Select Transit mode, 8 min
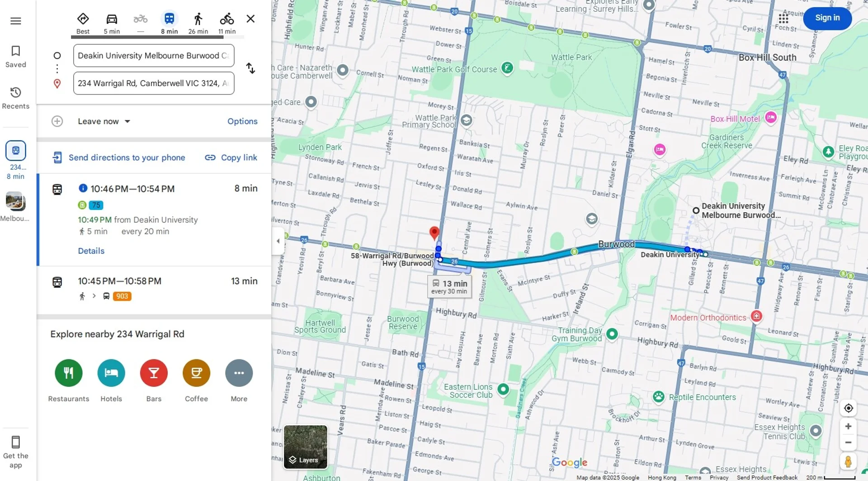 coord(169,23)
